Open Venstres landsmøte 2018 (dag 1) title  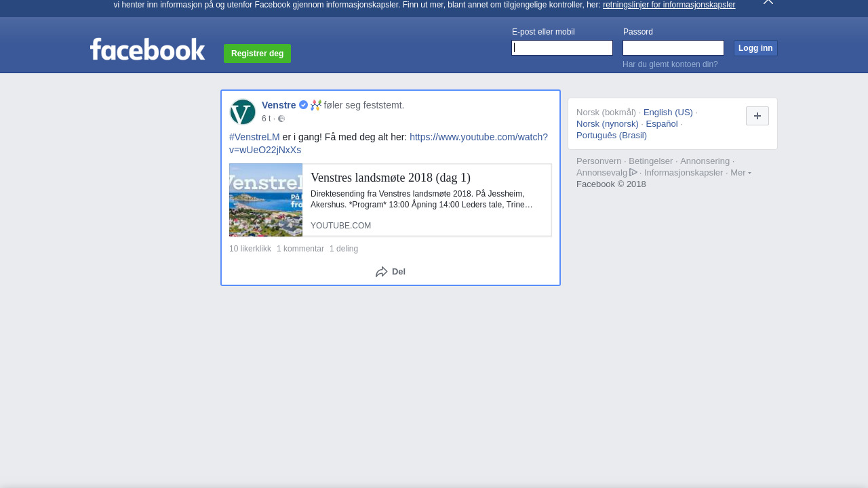[391, 178]
